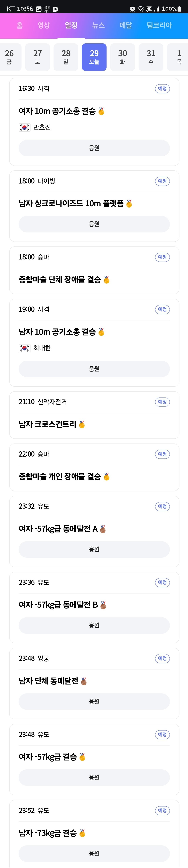The width and height of the screenshot is (188, 868).
Task: Tap the Korean flag next to 반효진
Action: point(24,127)
